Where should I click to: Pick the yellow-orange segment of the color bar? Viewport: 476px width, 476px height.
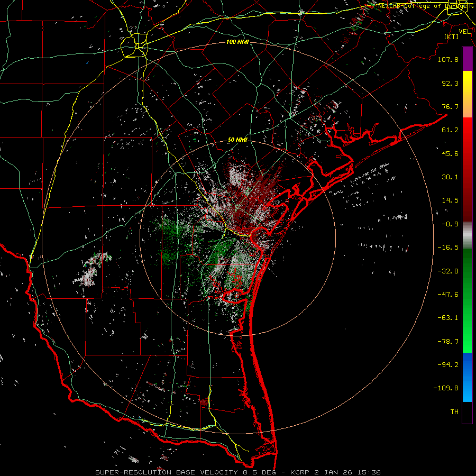click(x=467, y=94)
